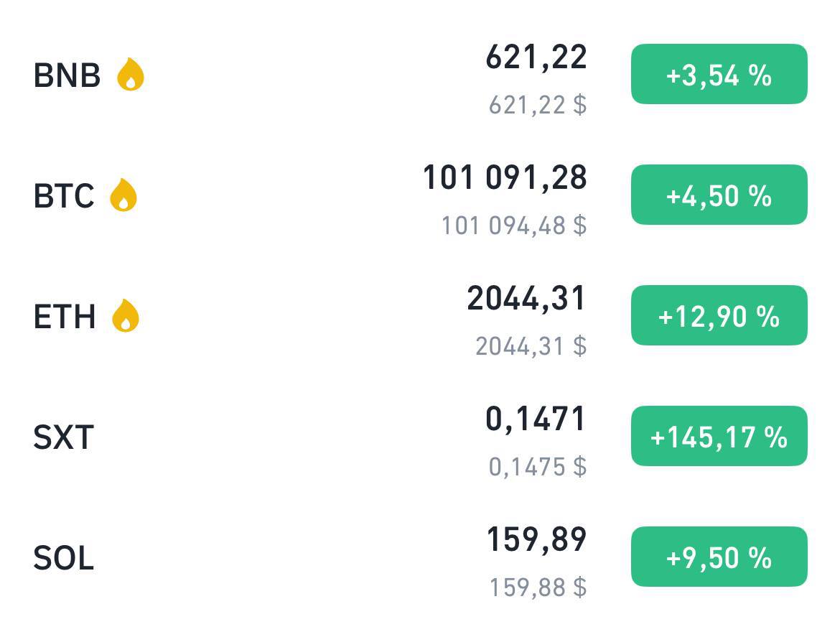Tap the hot flame icon next to ETH
The height and width of the screenshot is (632, 840).
click(x=126, y=315)
